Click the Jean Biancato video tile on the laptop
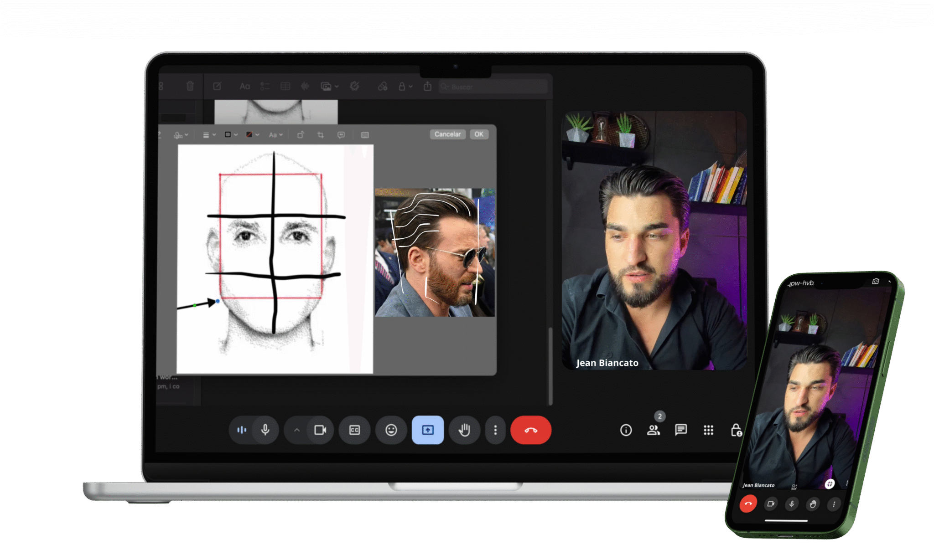This screenshot has width=934, height=560. tap(654, 240)
